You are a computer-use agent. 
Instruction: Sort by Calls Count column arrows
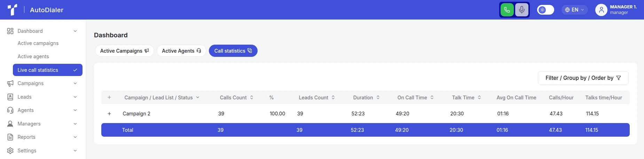pyautogui.click(x=252, y=98)
